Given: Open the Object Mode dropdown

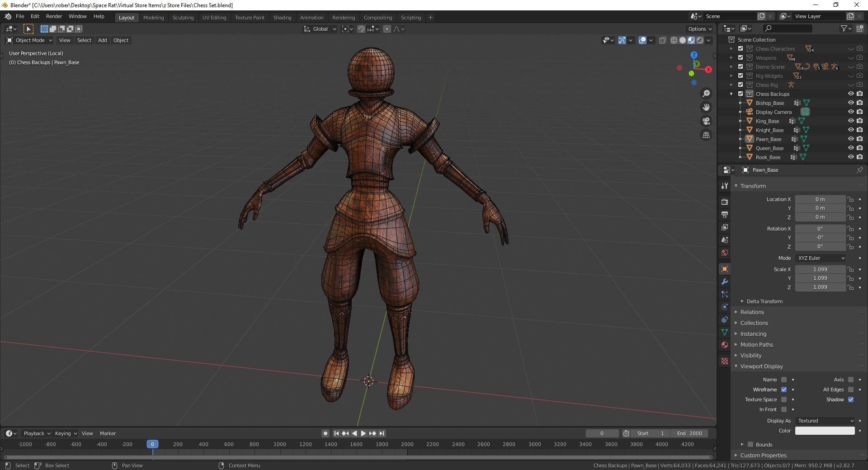Looking at the screenshot, I should click(x=30, y=40).
